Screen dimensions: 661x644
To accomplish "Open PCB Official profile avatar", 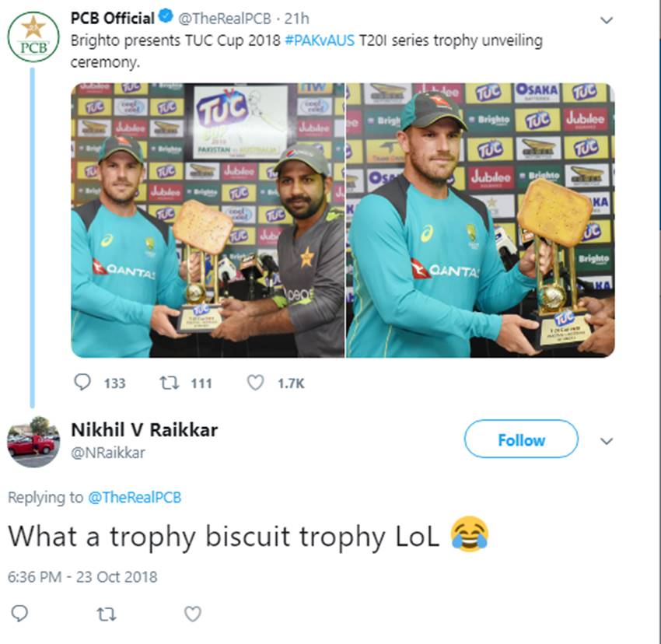I will (x=33, y=37).
